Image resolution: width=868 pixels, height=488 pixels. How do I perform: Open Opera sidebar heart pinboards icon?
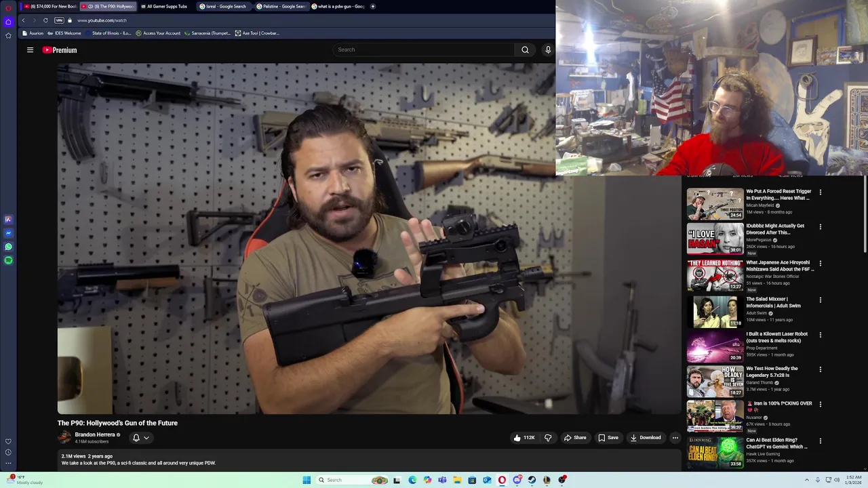[8, 441]
